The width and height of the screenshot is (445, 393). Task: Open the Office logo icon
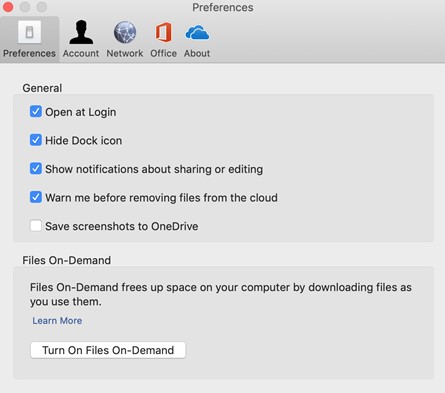point(163,32)
